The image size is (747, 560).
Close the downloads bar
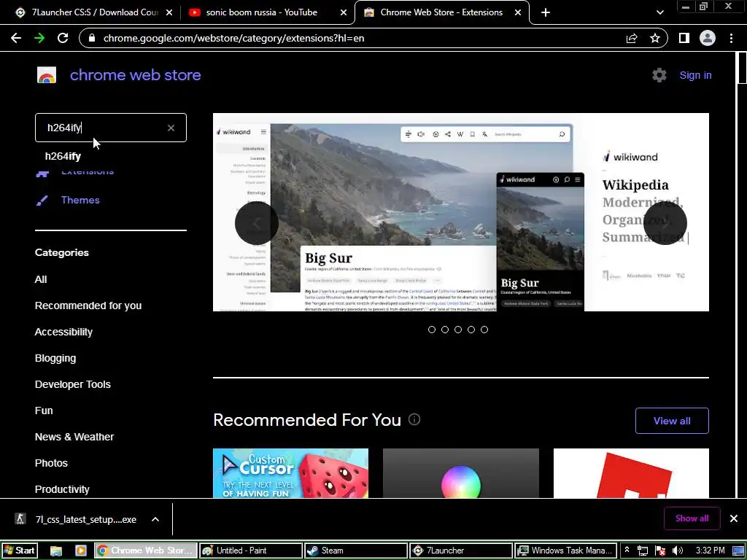tap(734, 518)
